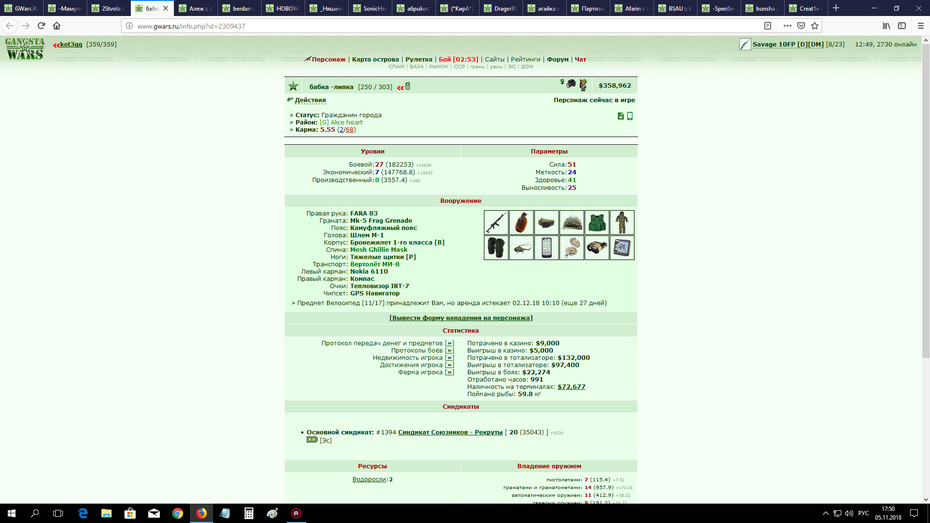930x523 pixels.
Task: Click the character avatar icon near balance
Action: (x=583, y=85)
